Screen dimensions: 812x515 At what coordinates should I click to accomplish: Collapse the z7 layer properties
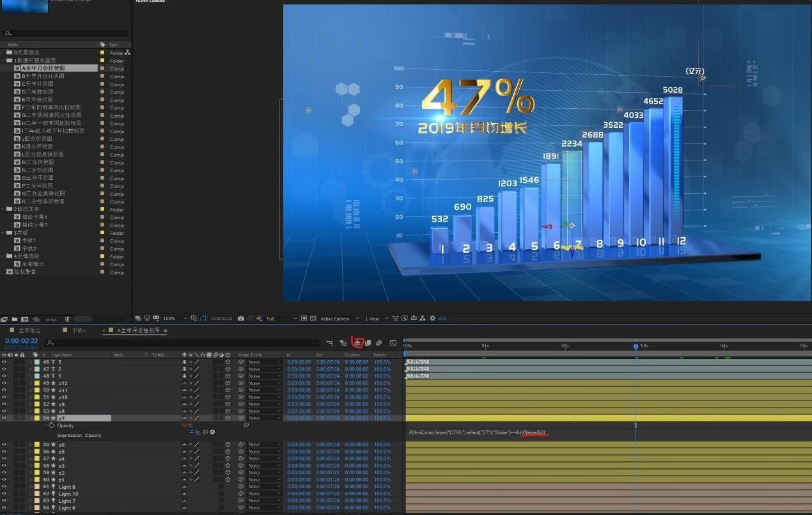pos(30,418)
